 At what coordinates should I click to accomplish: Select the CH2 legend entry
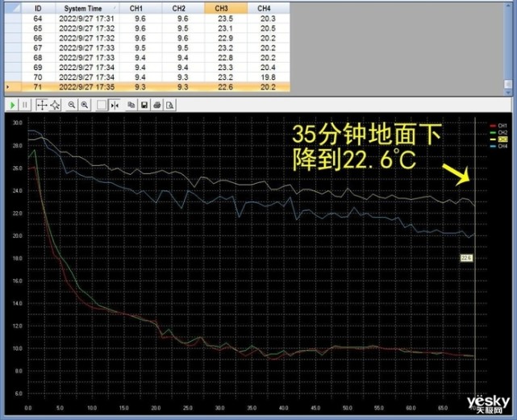point(498,132)
